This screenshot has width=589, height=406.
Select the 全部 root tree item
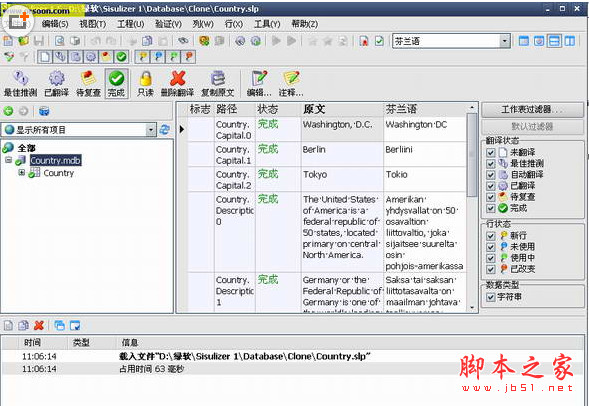(x=26, y=148)
